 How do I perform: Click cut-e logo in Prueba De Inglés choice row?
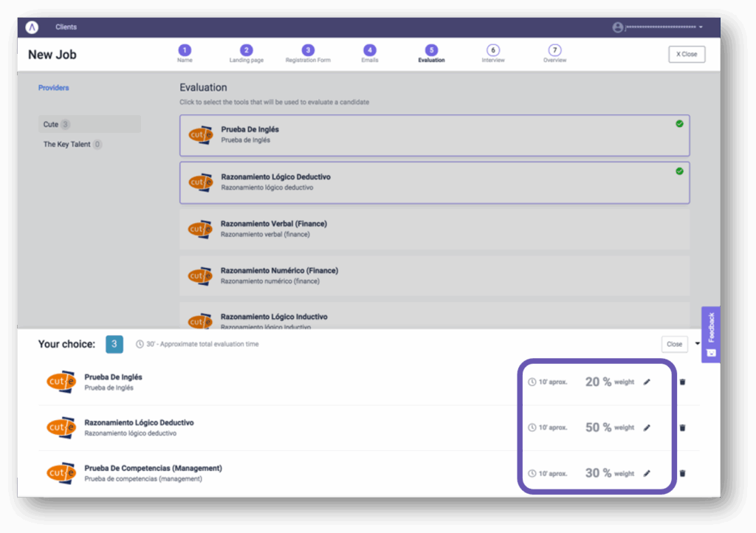(61, 382)
